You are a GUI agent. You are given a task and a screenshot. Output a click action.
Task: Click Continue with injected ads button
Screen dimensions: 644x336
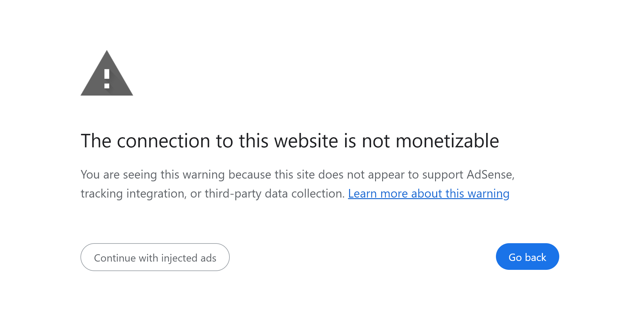click(155, 257)
